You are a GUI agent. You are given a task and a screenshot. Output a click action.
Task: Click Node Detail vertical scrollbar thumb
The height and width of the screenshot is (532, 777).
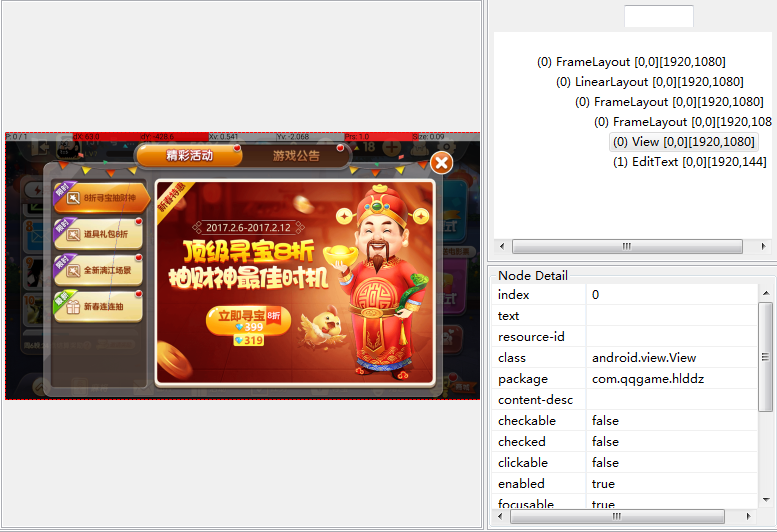pyautogui.click(x=766, y=357)
